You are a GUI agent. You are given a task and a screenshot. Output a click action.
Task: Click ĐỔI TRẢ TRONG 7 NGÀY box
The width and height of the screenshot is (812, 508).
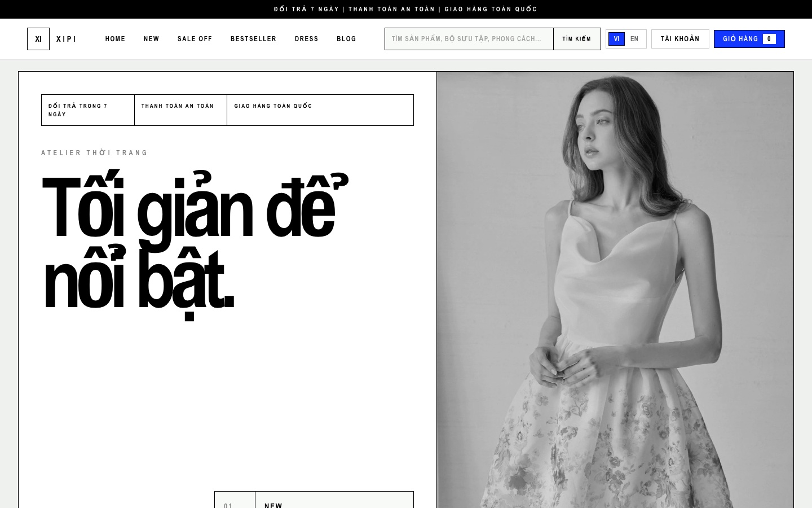point(88,110)
